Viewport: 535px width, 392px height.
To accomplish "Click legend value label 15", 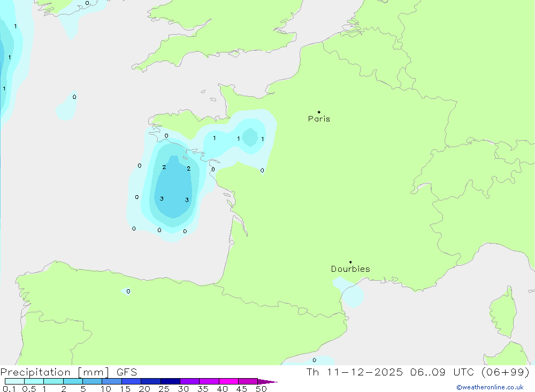I will (x=125, y=389).
